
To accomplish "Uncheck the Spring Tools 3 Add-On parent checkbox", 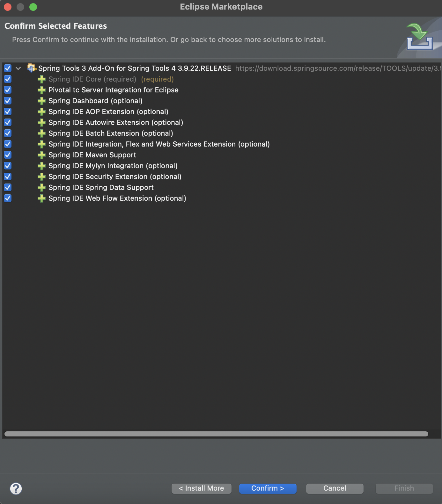I will coord(8,68).
